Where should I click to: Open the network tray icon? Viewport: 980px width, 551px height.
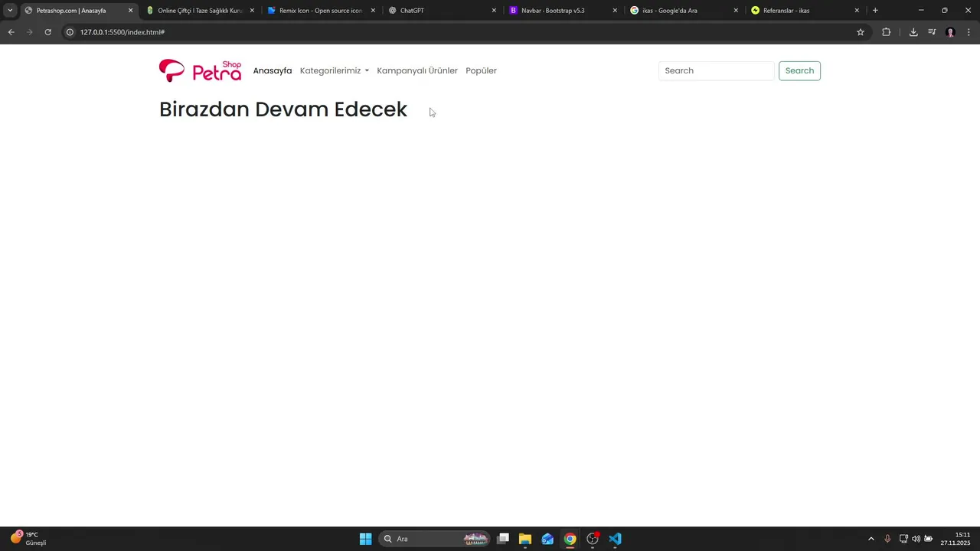pyautogui.click(x=903, y=539)
